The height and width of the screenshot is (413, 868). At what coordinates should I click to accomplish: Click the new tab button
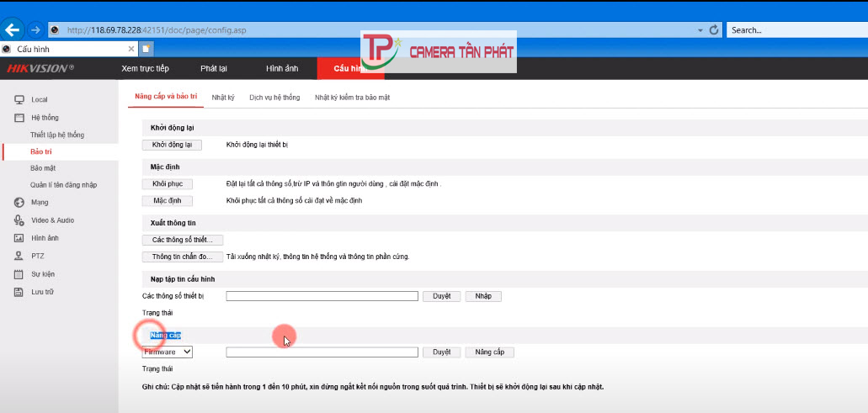click(x=146, y=49)
